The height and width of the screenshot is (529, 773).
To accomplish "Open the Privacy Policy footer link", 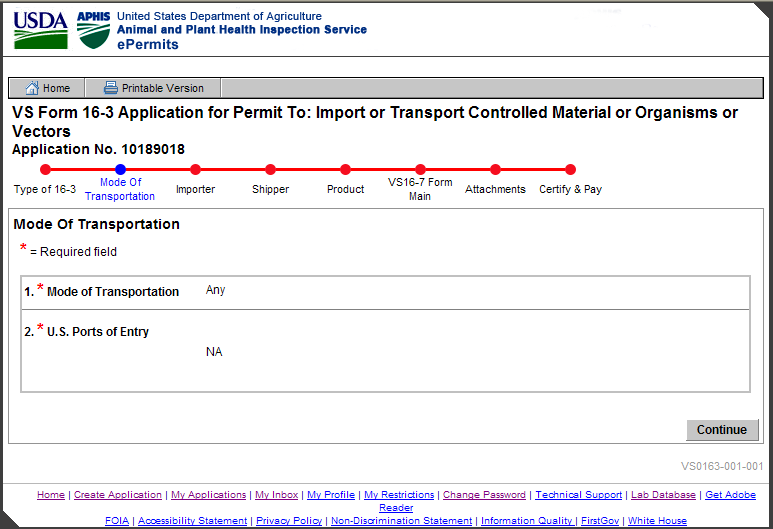I will [x=289, y=521].
